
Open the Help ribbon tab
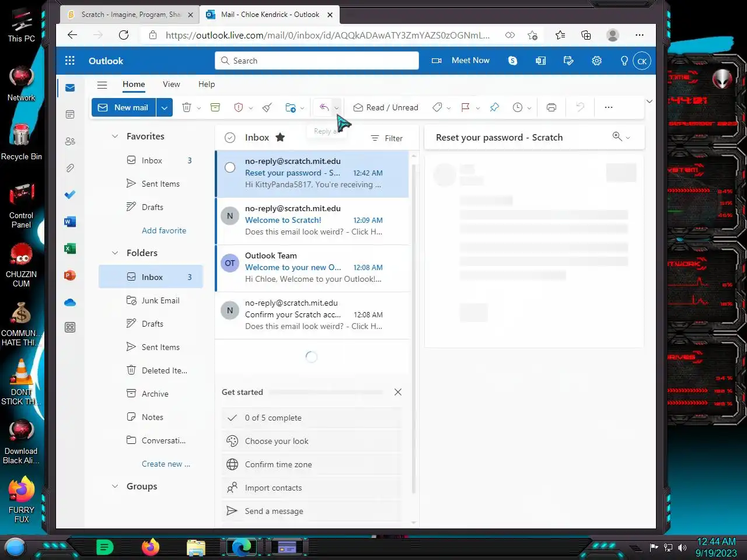click(207, 84)
